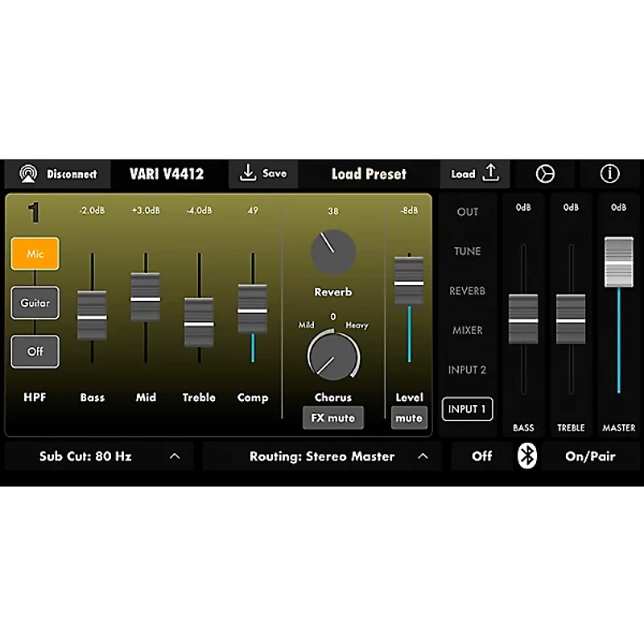644x644 pixels.
Task: Mute the Level channel
Action: click(409, 418)
